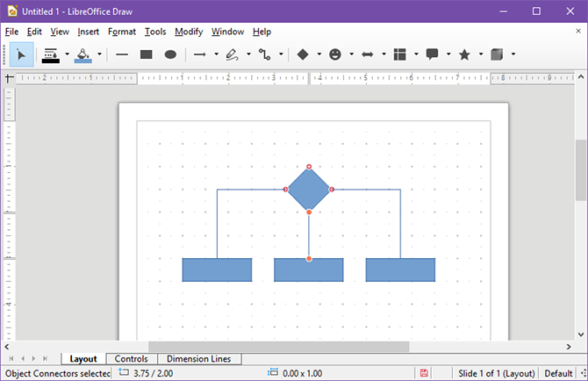Switch to the Controls layer tab

coord(132,359)
